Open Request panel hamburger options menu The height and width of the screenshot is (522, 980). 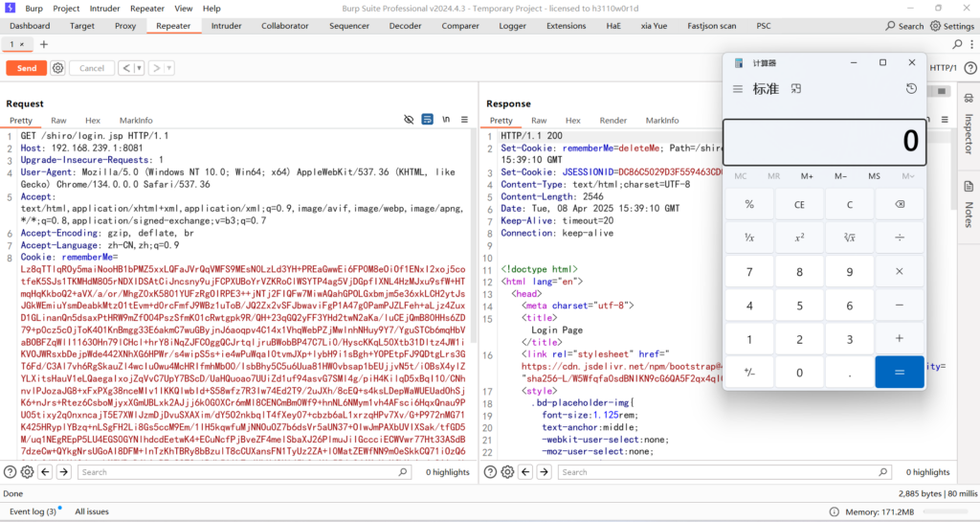click(462, 121)
